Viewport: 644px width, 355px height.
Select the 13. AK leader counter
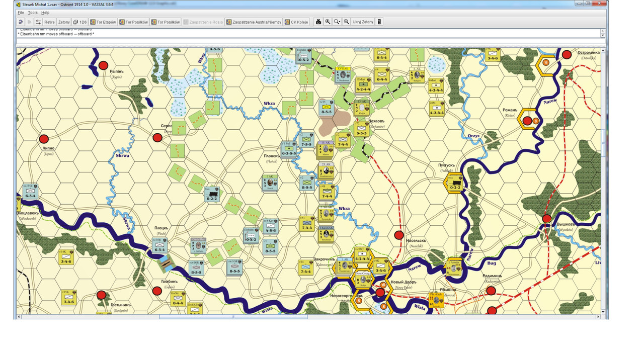pyautogui.click(x=361, y=107)
